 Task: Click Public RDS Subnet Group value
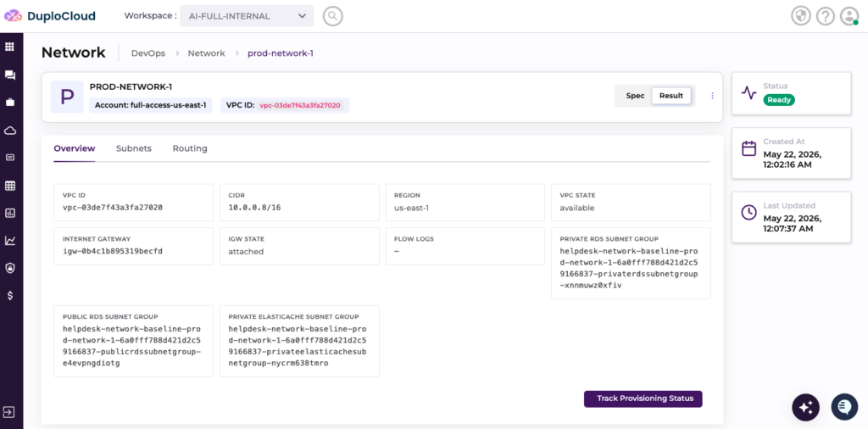coord(131,346)
